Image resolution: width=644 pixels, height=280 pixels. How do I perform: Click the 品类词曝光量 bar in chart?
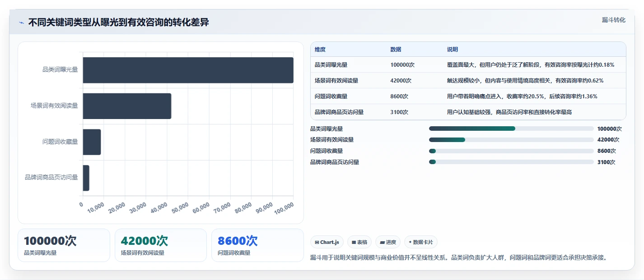pyautogui.click(x=188, y=70)
